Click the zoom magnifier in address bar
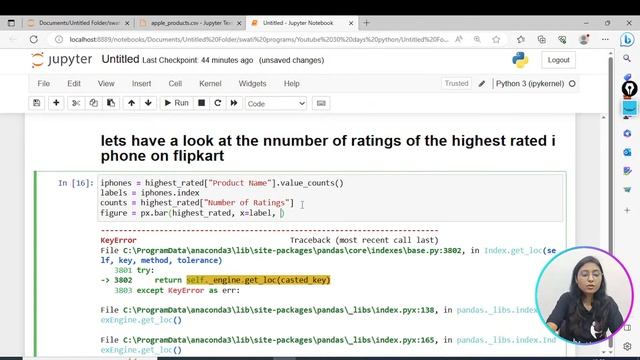Screen dimensions: 640x360 pyautogui.click(x=477, y=40)
